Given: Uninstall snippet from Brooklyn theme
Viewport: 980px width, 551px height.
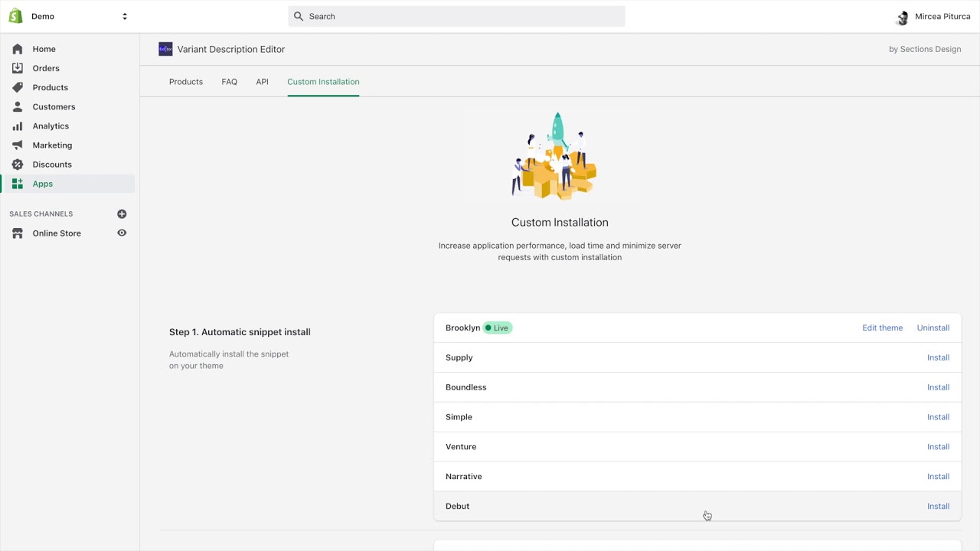Looking at the screenshot, I should (933, 328).
